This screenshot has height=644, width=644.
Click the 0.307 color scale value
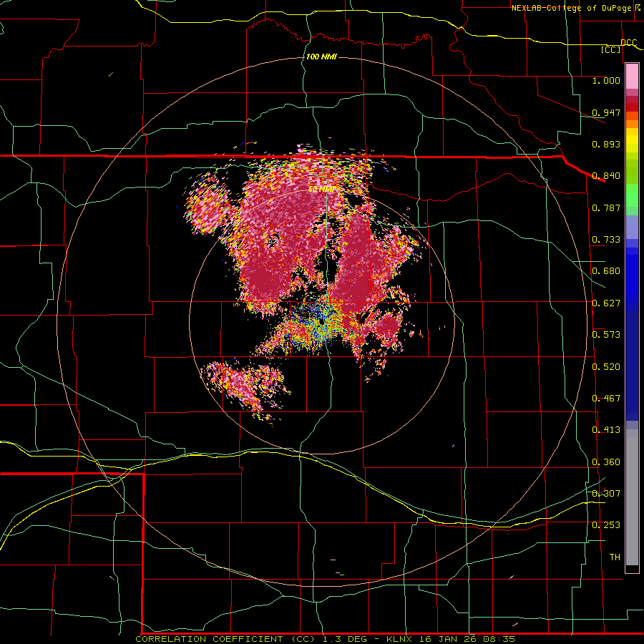point(606,493)
